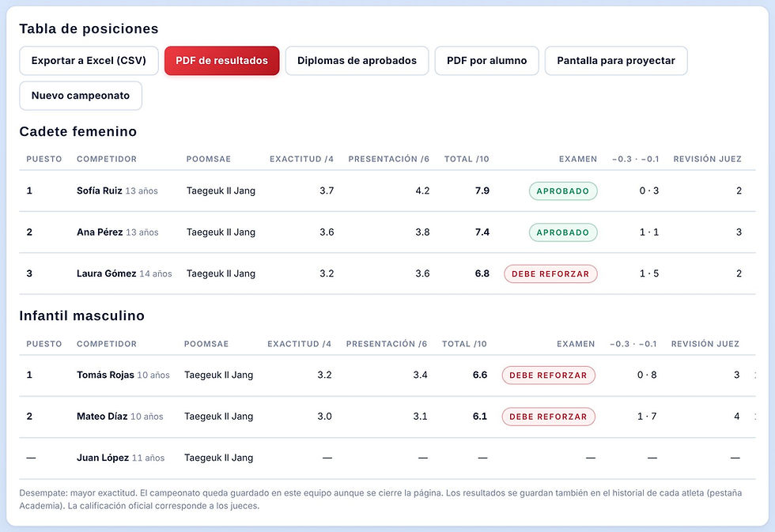Select competitor Juan López
This screenshot has height=532, width=775.
pyautogui.click(x=103, y=458)
